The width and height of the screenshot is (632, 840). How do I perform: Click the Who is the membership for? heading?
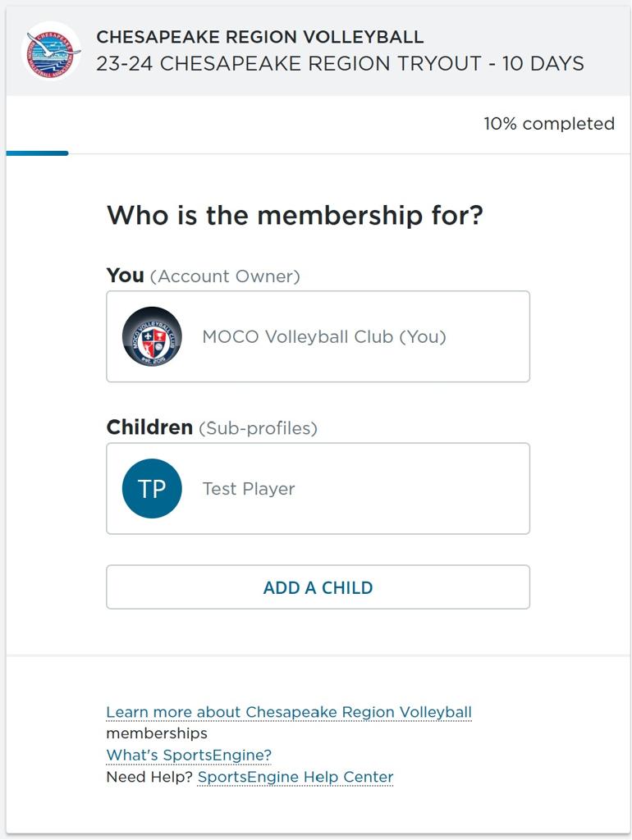pyautogui.click(x=295, y=216)
